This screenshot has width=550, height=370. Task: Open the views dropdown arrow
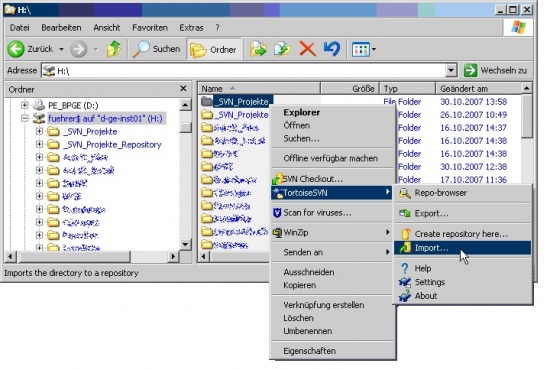(x=374, y=49)
